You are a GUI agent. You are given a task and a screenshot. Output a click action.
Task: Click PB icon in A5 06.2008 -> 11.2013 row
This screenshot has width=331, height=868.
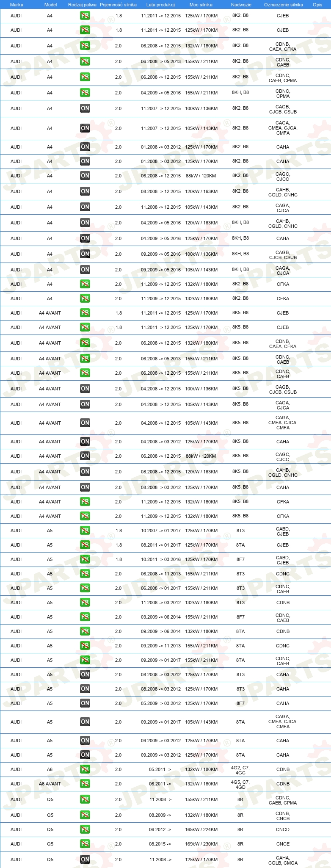[85, 574]
